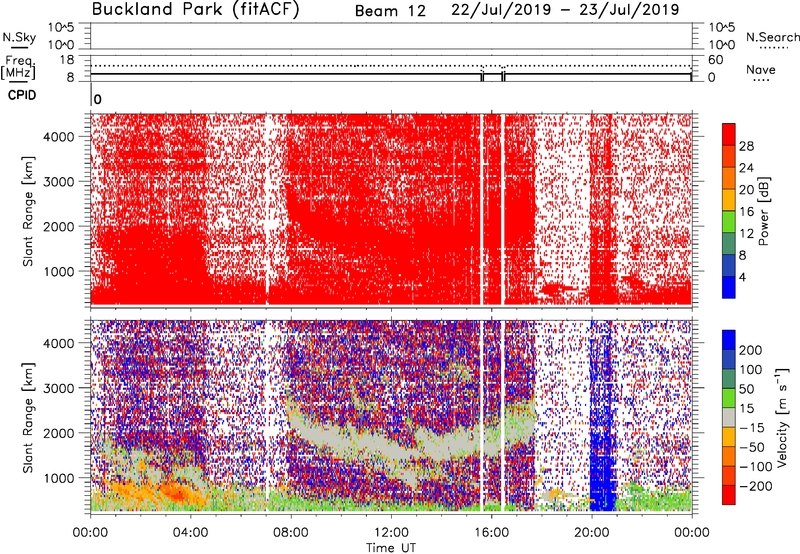Pick the orange 20–24 dB power swatch
800x554 pixels.
(x=729, y=178)
